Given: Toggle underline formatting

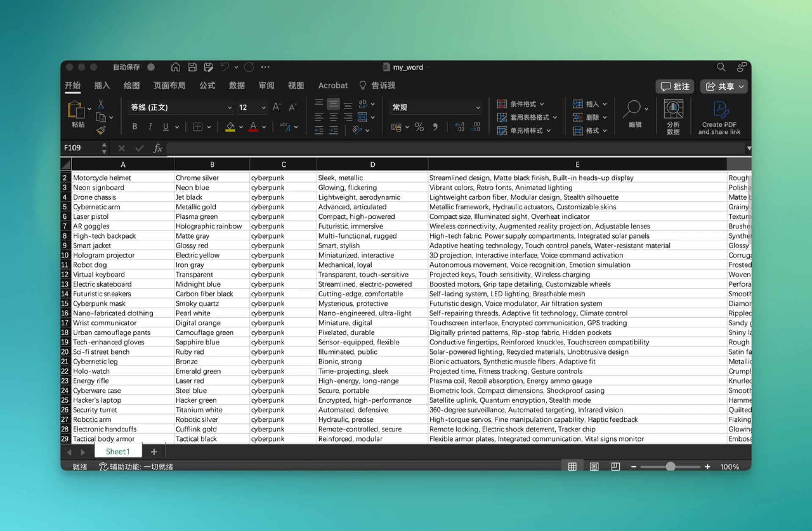Looking at the screenshot, I should (x=166, y=127).
